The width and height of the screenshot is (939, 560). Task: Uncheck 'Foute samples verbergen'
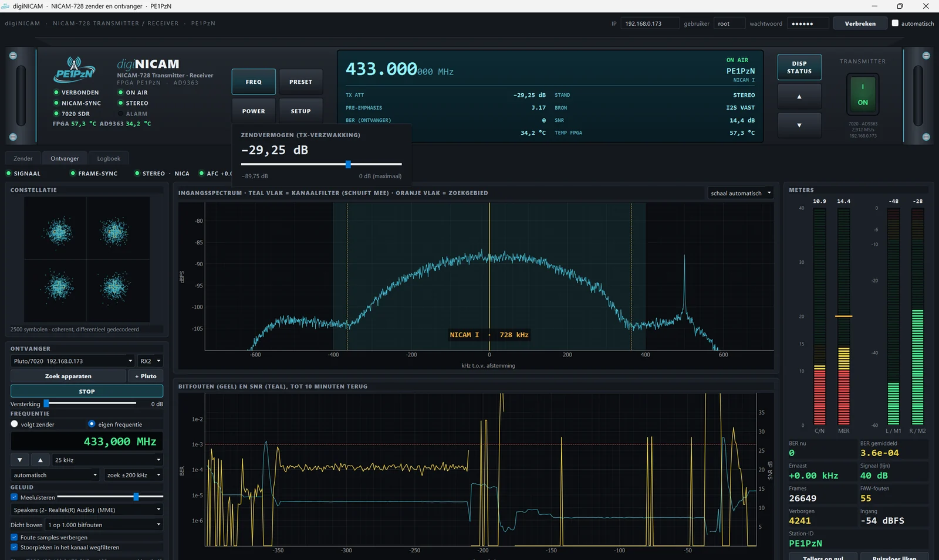pyautogui.click(x=14, y=537)
